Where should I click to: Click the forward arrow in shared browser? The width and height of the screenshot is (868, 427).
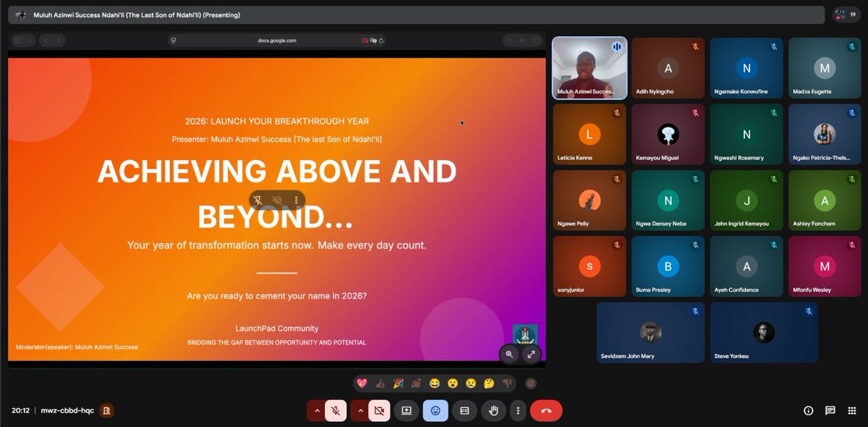point(59,41)
